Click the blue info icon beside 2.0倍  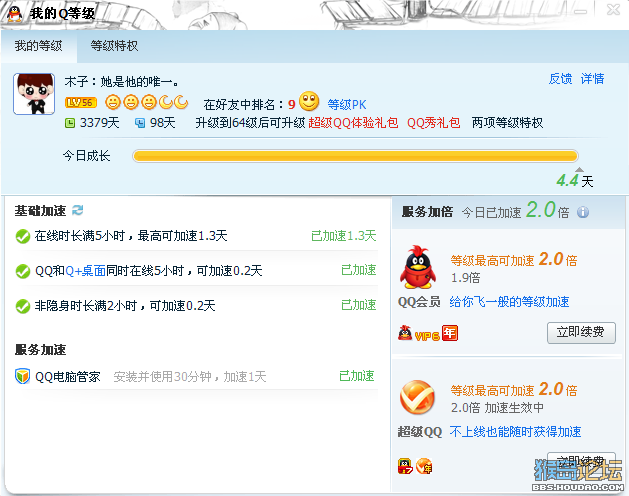[583, 212]
